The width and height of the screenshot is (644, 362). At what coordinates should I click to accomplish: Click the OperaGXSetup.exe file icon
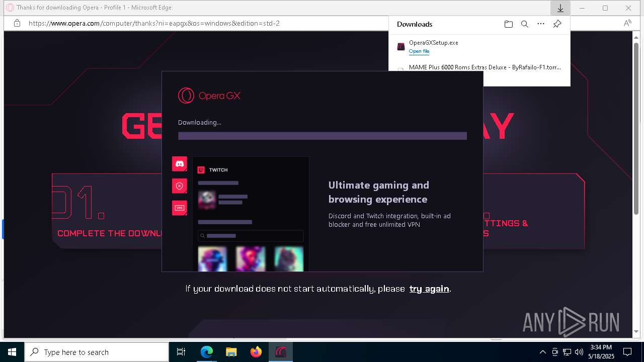(401, 47)
